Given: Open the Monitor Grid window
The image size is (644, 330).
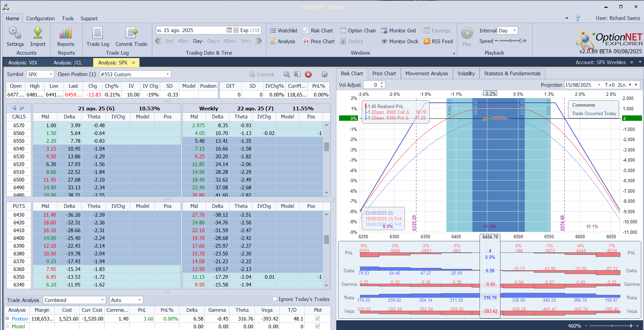Looking at the screenshot, I should pos(398,31).
